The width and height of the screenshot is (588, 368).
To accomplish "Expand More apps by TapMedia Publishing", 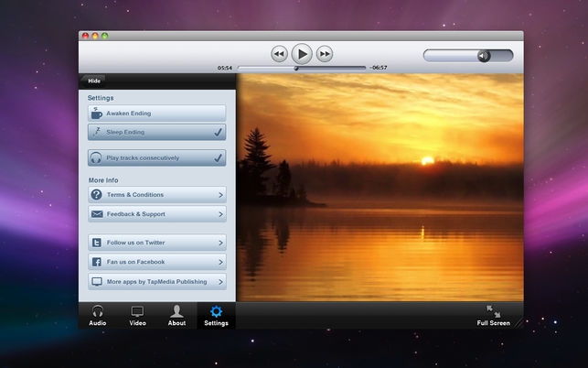I will pyautogui.click(x=156, y=282).
